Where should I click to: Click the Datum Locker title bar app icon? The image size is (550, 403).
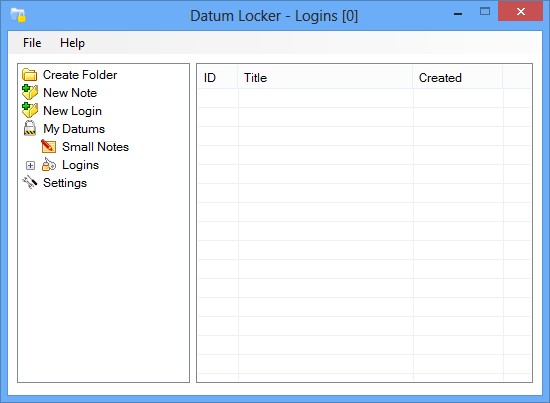pyautogui.click(x=18, y=15)
